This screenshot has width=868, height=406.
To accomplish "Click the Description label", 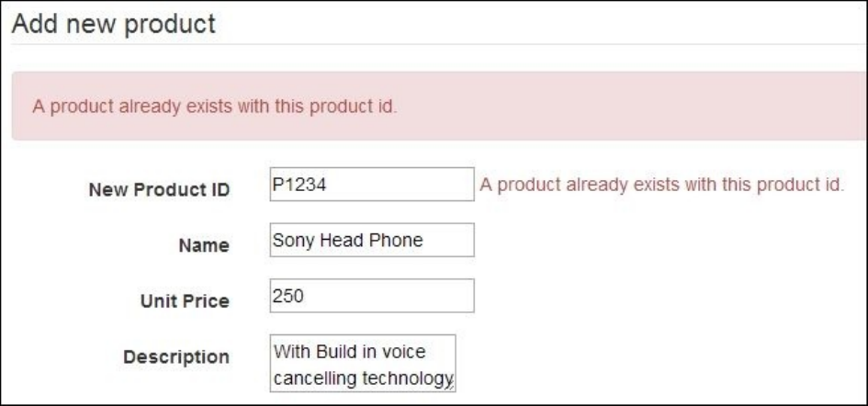I will pos(176,356).
